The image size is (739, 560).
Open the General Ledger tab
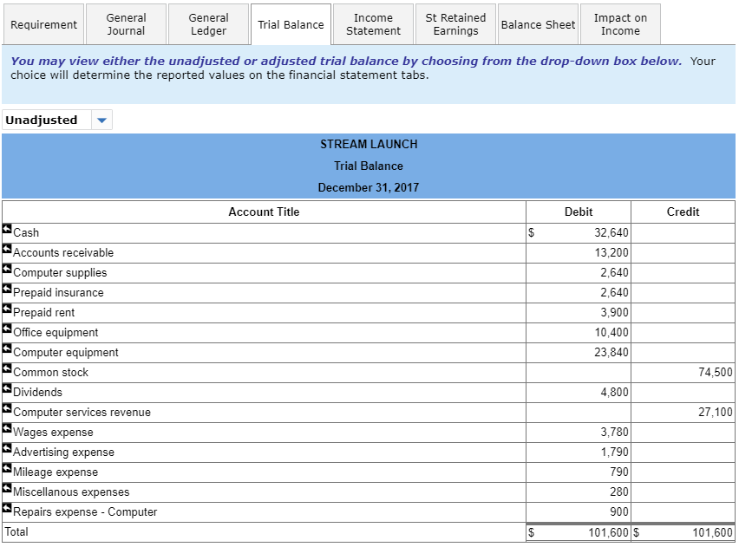[208, 24]
